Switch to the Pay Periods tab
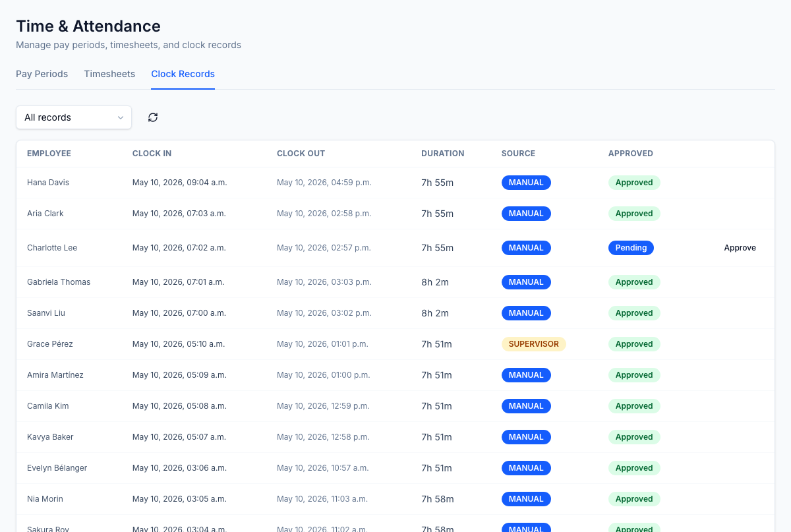Image resolution: width=791 pixels, height=532 pixels. click(42, 74)
